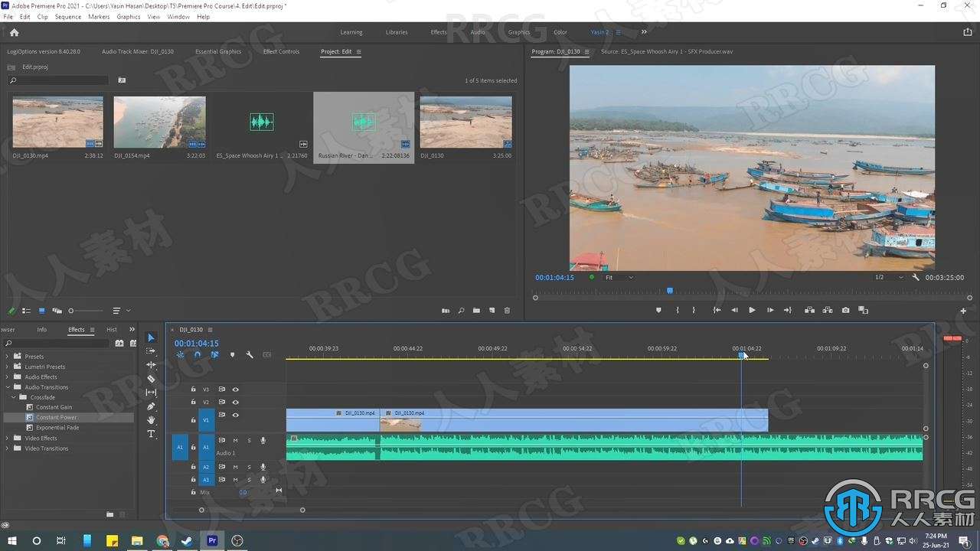
Task: Expand Lumetri Presets folder
Action: click(x=8, y=367)
